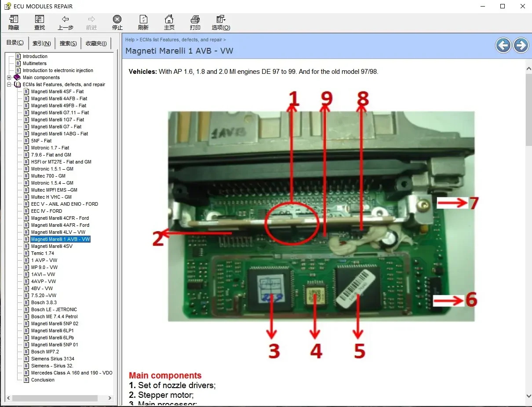Click the ECU board photo in content pane
Screen dimensions: 532x407
tap(321, 216)
